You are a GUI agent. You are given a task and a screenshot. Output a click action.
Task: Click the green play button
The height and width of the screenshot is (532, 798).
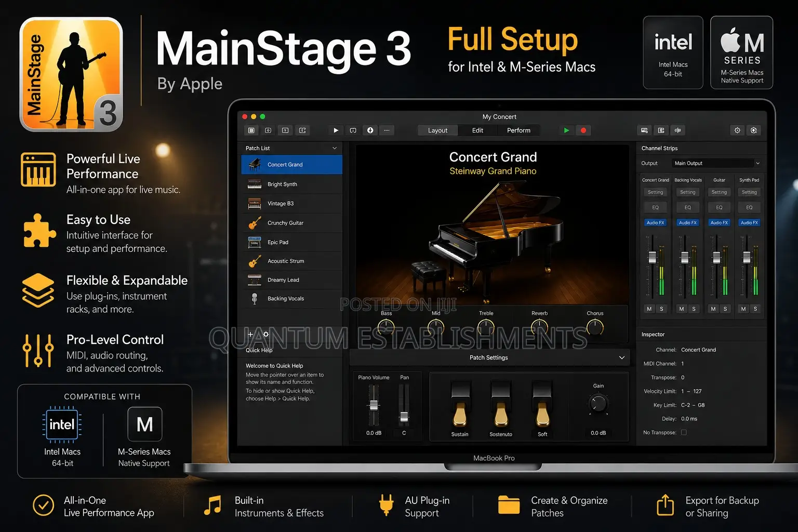coord(566,130)
